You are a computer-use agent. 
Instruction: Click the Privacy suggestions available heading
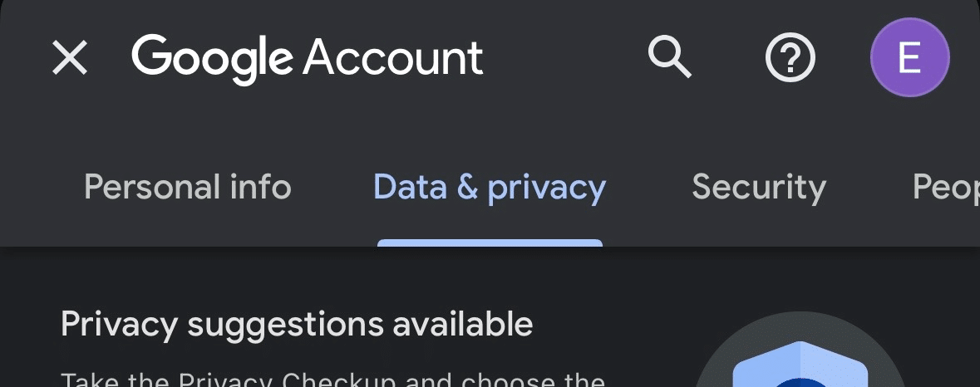pos(297,325)
